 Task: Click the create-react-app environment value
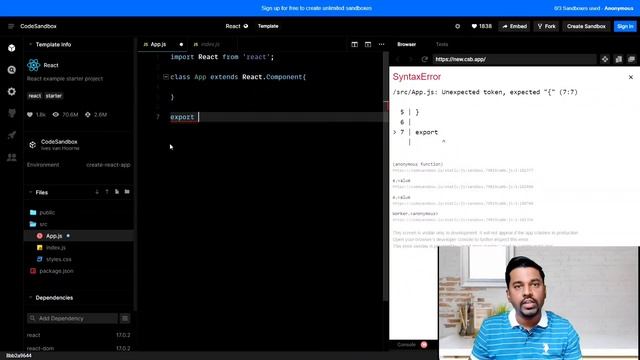pos(108,165)
